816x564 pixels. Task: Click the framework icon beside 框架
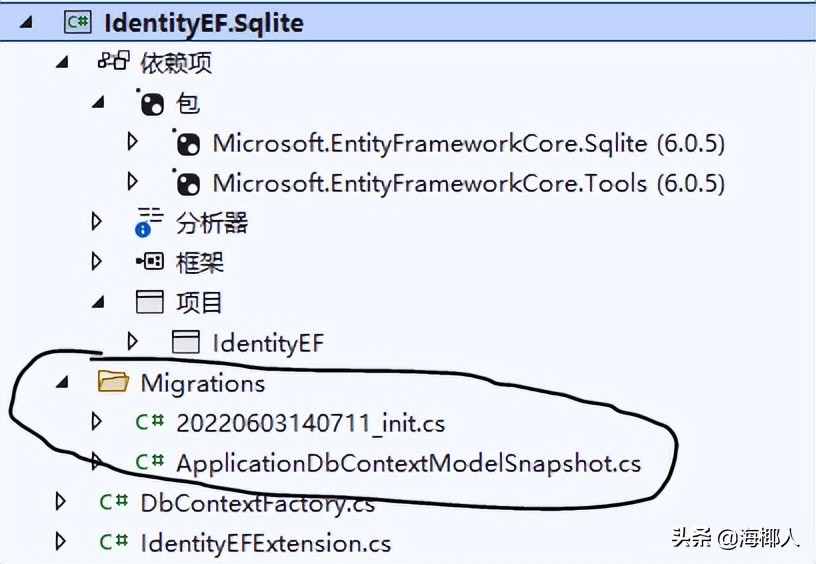pos(150,261)
